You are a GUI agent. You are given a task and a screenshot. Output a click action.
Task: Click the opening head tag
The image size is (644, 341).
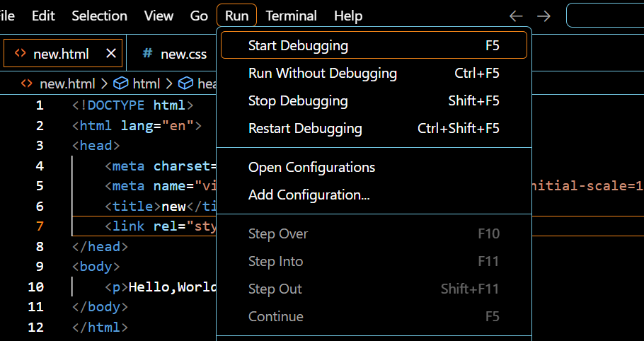[x=96, y=146]
